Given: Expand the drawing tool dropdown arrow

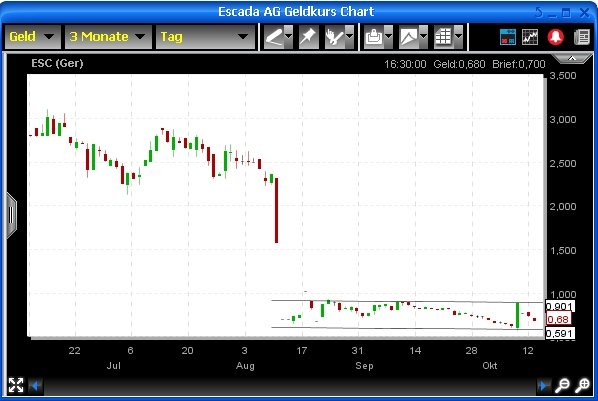Looking at the screenshot, I should (289, 37).
